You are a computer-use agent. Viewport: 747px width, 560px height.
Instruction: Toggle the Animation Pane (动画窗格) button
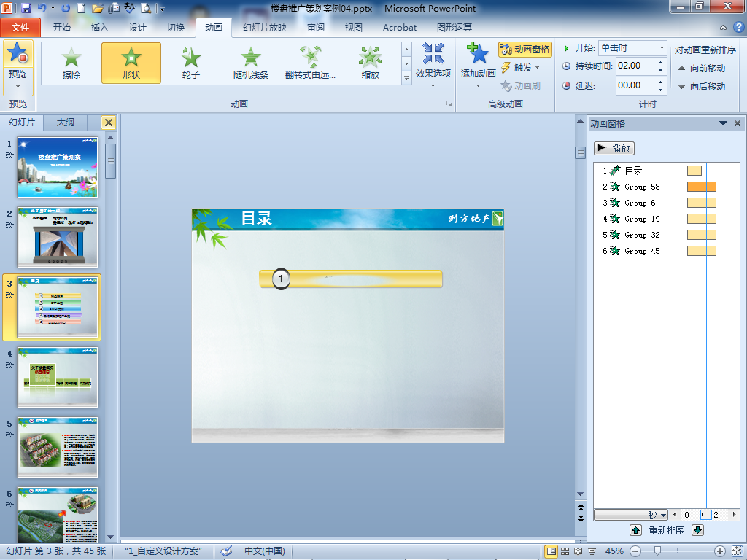[525, 49]
